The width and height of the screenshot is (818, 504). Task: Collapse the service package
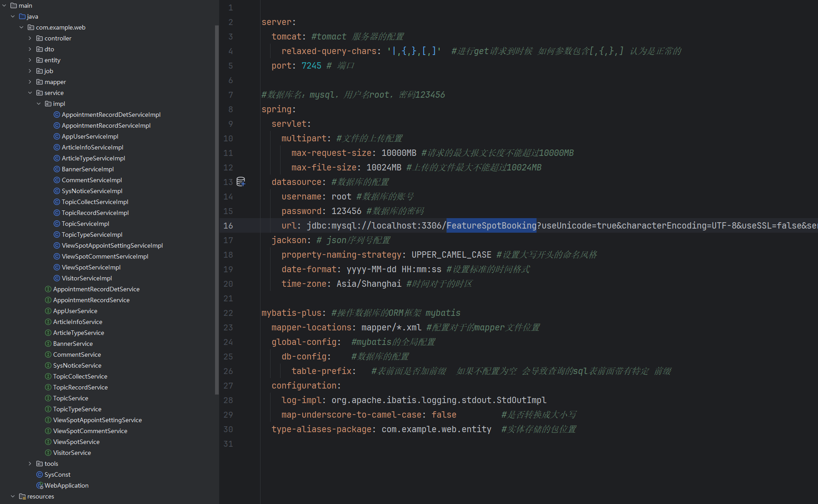[x=30, y=93]
